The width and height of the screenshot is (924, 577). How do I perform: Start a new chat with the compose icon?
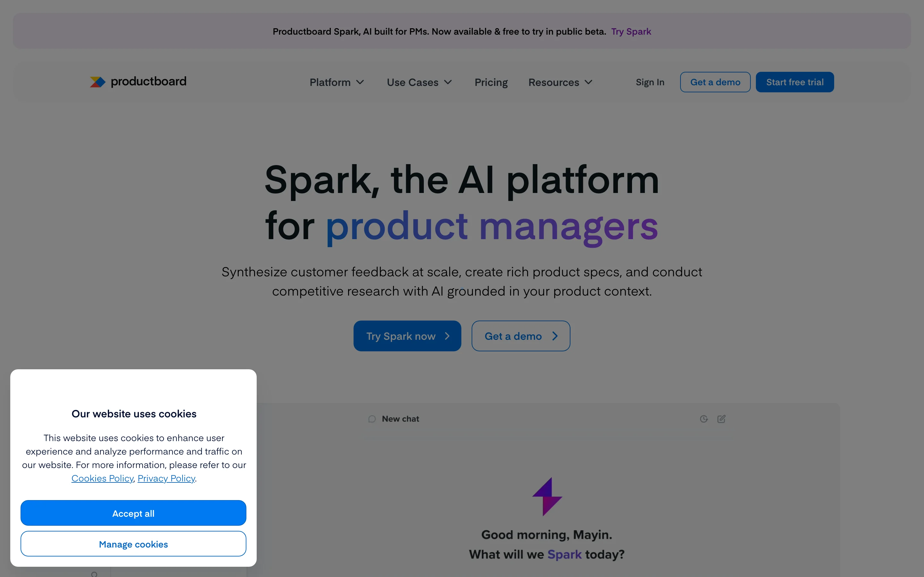(722, 419)
